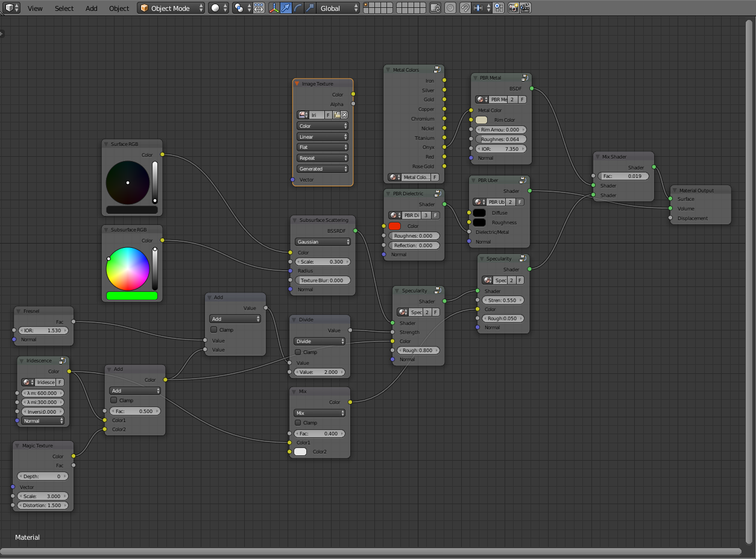Screen dimensions: 756x559
Task: Toggle the F fake user button on Image Texture
Action: coord(329,115)
